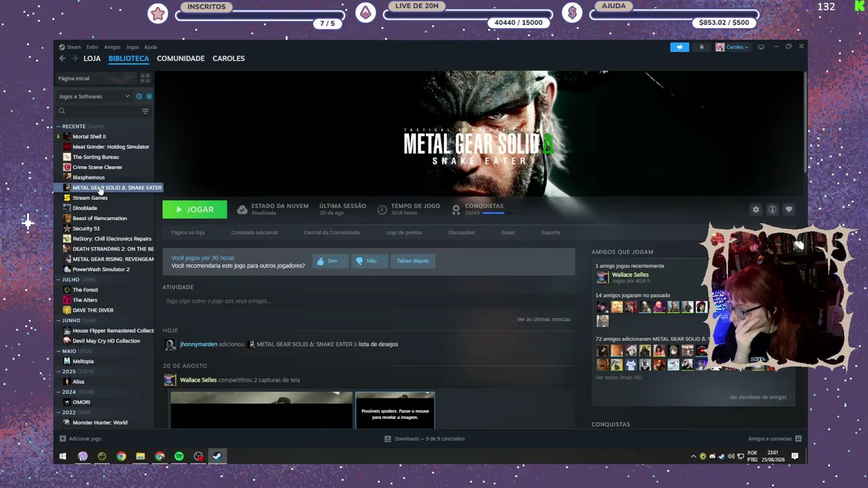
Task: Open Spotify from the taskbar
Action: click(x=179, y=457)
